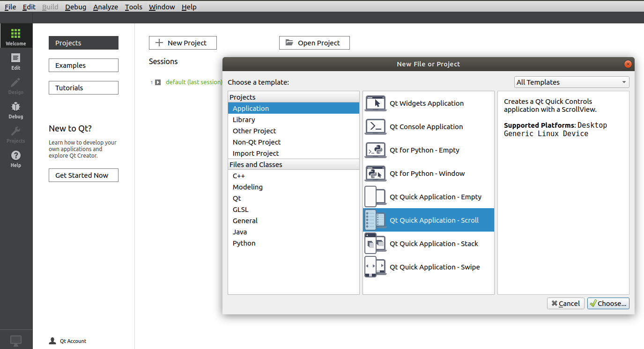Switch to Debug mode in sidebar
This screenshot has width=644, height=349.
pos(16,109)
